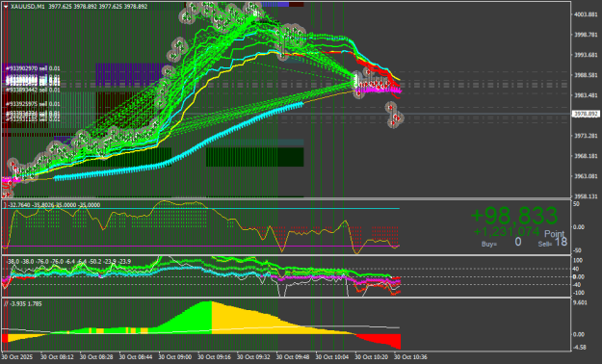Viewport: 602px width, 364px height.
Task: Click the +98,833 profit readout
Action: coord(513,216)
